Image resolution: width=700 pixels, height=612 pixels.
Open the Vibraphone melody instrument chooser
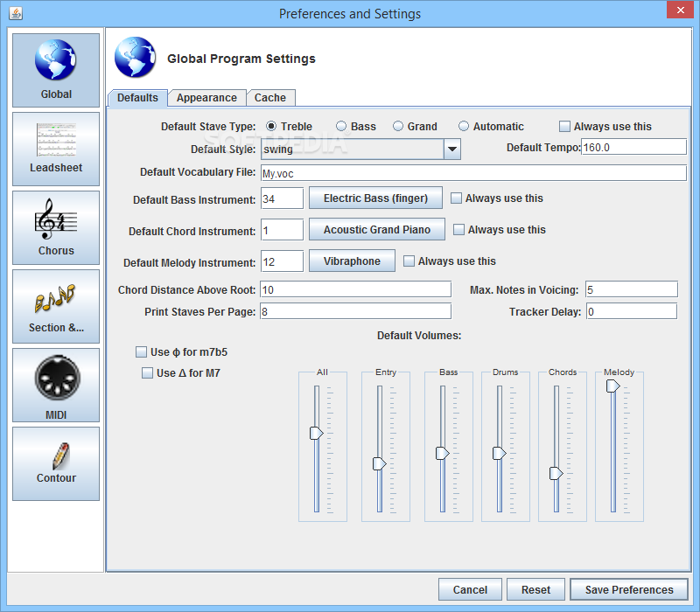[x=352, y=261]
